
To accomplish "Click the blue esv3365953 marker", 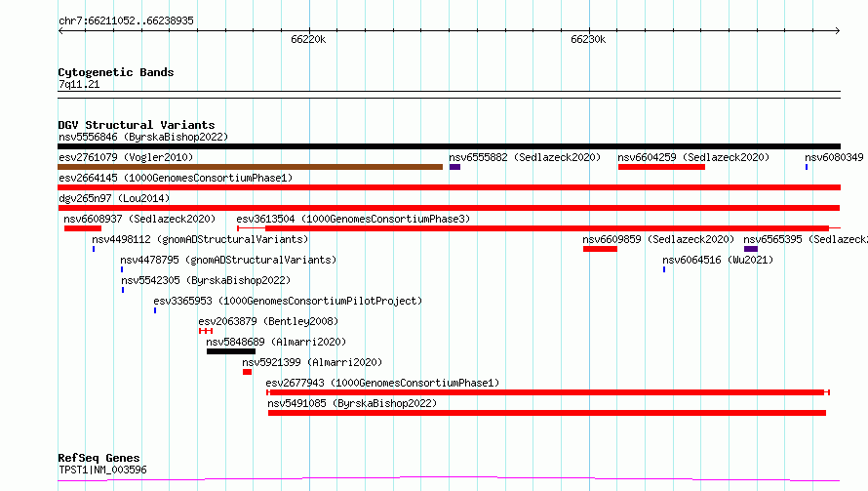I will 155,310.
